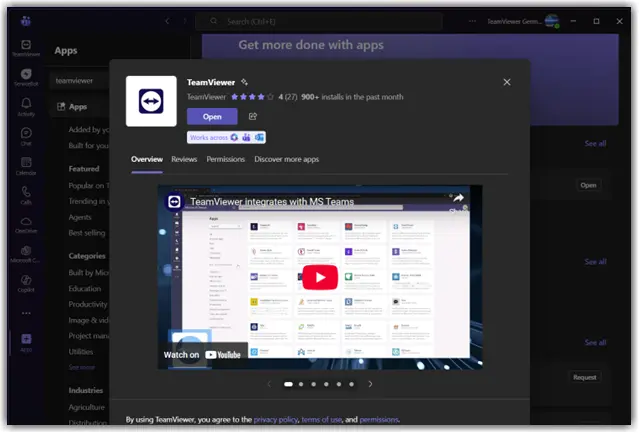The image size is (639, 433).
Task: Go forward with the navigation arrow
Action: [x=185, y=21]
